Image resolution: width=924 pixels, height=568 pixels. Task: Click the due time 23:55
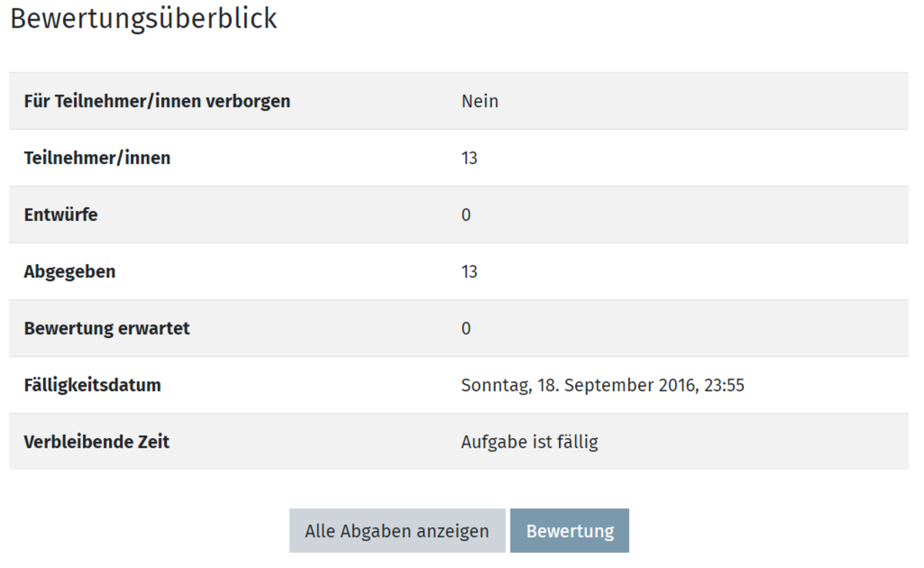[x=725, y=385]
